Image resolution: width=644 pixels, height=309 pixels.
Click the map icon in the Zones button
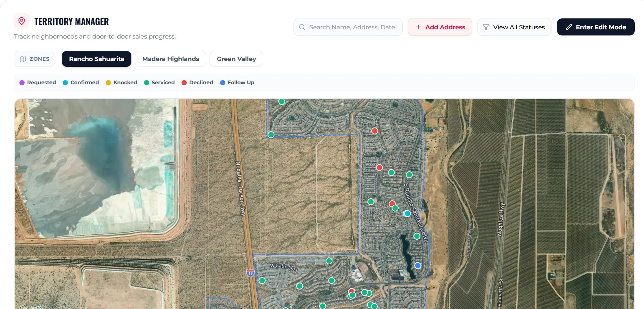click(23, 59)
